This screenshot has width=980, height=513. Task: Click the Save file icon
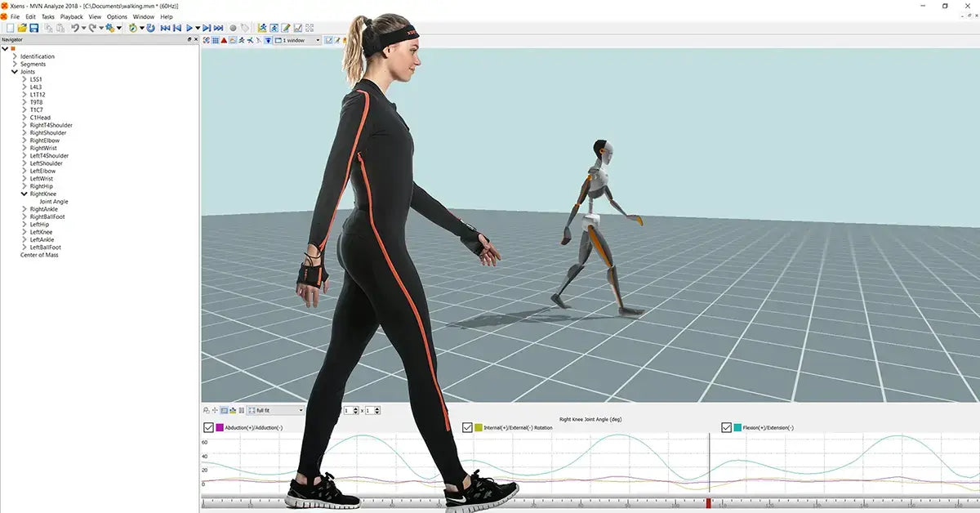(x=33, y=28)
